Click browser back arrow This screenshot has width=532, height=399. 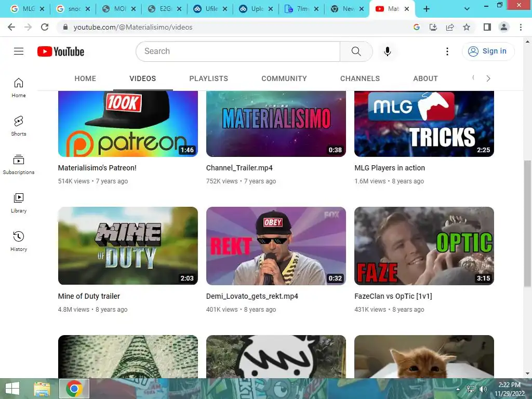[x=11, y=27]
